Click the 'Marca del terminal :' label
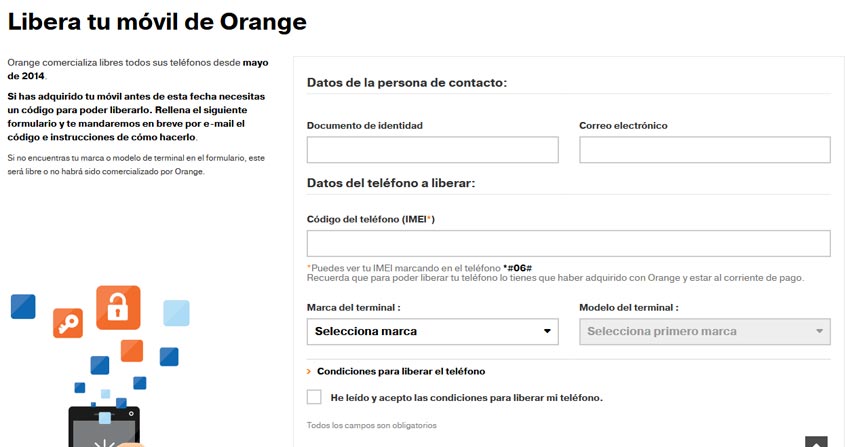Viewport: 850px width, 447px height. 353,307
